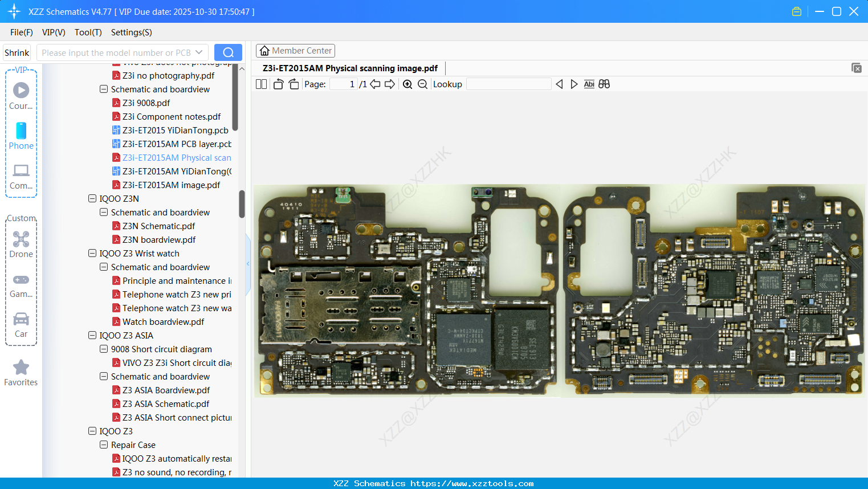
Task: Open the VIP(V) menu
Action: 54,32
